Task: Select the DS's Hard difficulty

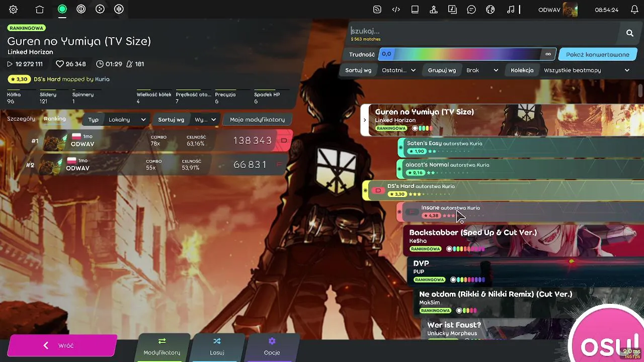Action: click(503, 190)
